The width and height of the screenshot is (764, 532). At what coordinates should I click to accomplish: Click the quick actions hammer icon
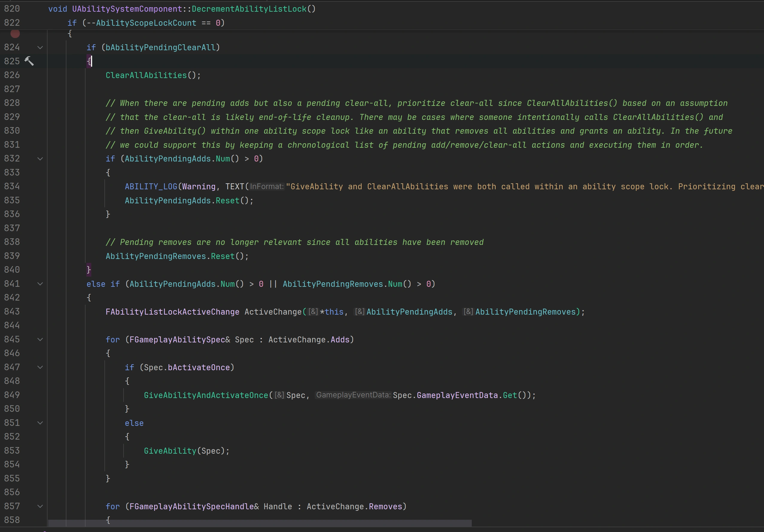(29, 61)
